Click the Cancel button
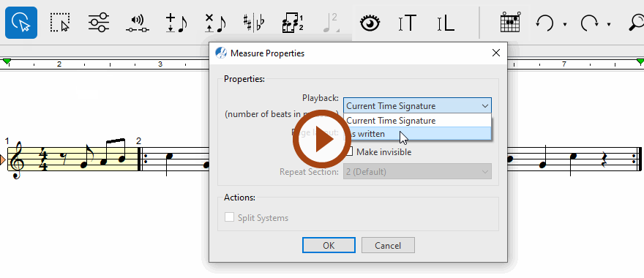Image resolution: width=644 pixels, height=278 pixels. click(388, 246)
